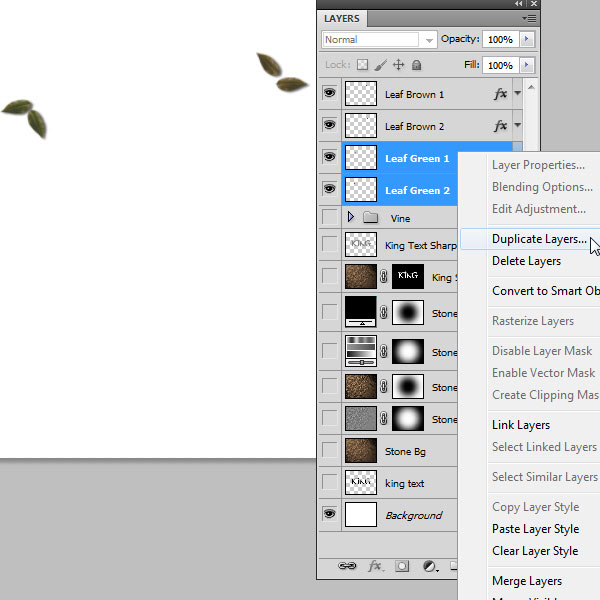Click the Opacity value field
The height and width of the screenshot is (600, 600).
click(501, 39)
